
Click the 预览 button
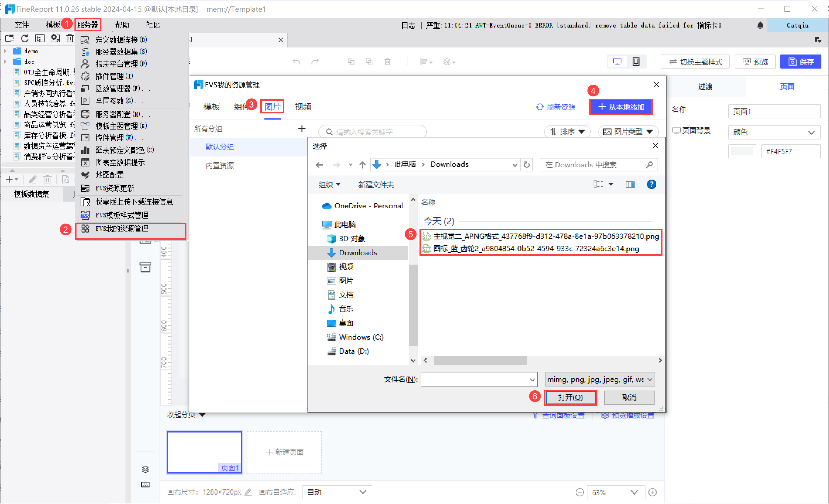click(755, 62)
